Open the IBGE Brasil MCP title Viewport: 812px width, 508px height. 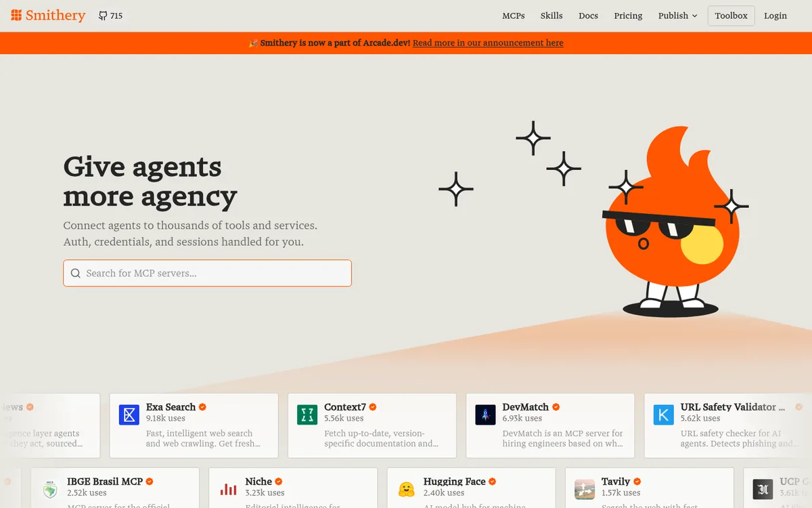105,482
